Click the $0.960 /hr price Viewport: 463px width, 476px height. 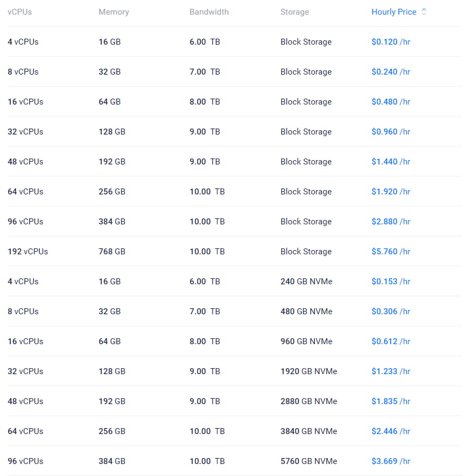tap(391, 131)
